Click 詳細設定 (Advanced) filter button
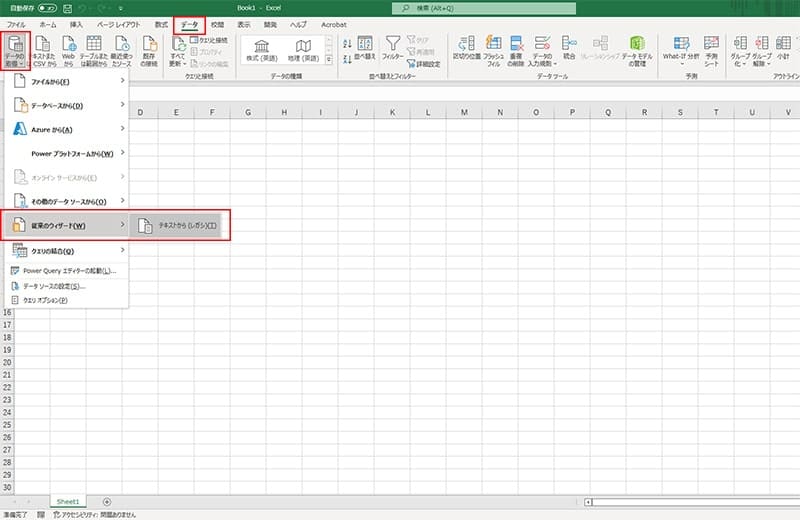This screenshot has width=800, height=520. pos(426,62)
